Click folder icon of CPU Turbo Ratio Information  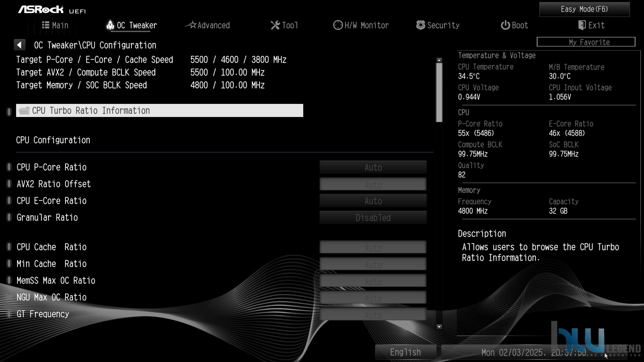pyautogui.click(x=24, y=111)
